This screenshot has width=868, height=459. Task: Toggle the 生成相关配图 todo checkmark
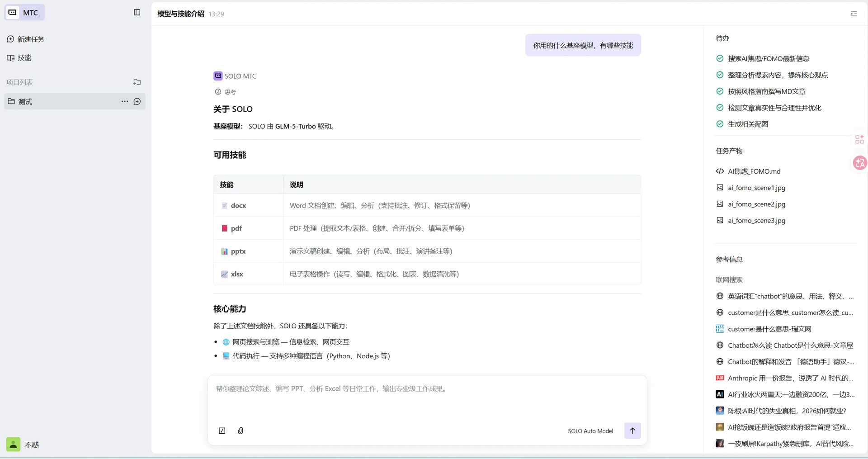(720, 124)
